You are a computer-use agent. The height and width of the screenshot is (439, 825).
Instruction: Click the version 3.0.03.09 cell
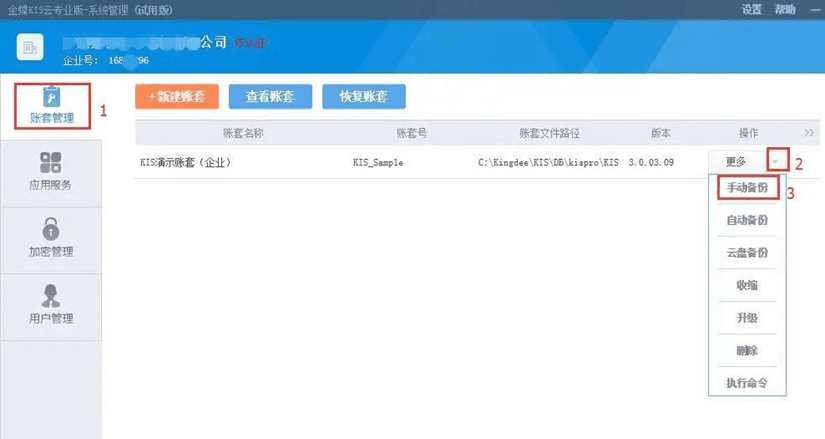pos(651,163)
